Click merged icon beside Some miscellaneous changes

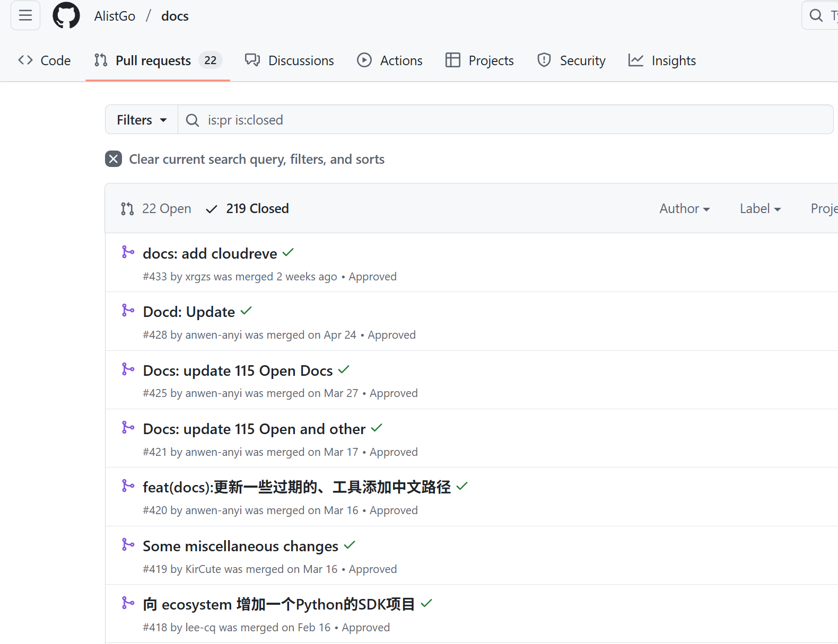128,545
